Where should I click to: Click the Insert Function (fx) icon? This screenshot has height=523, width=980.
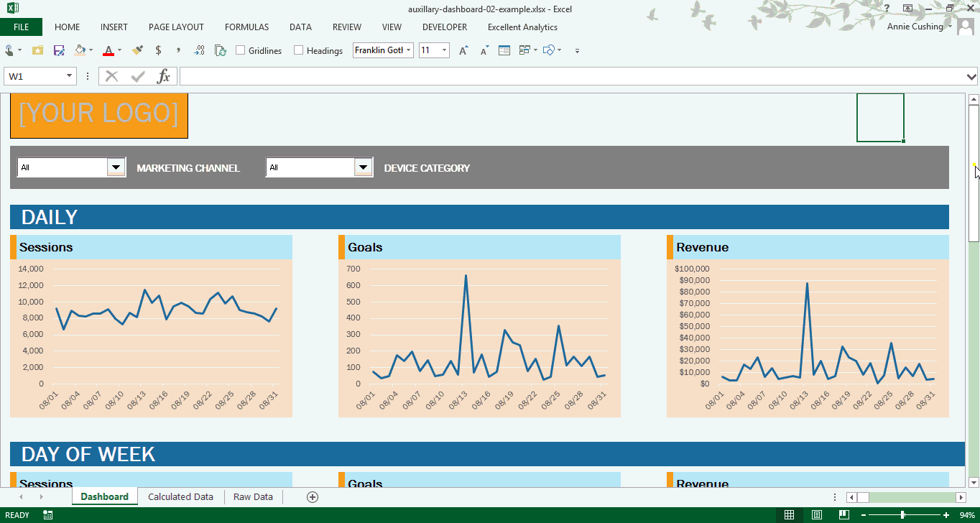[x=165, y=76]
